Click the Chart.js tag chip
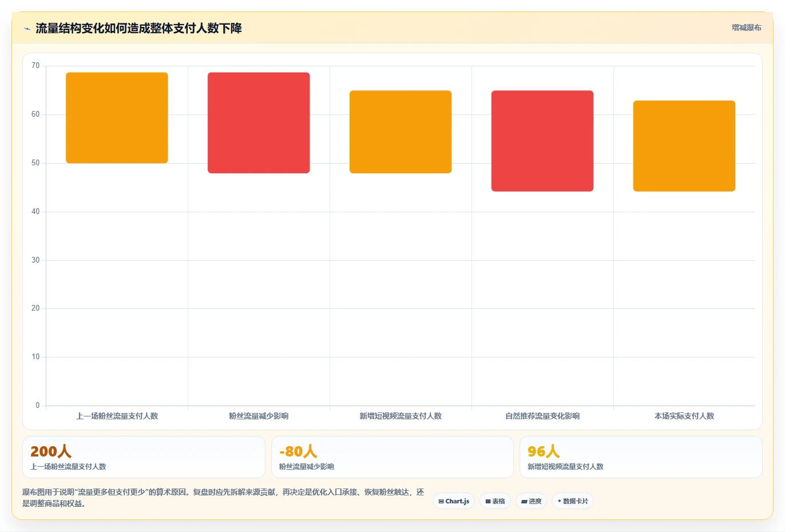The height and width of the screenshot is (532, 785). click(454, 501)
